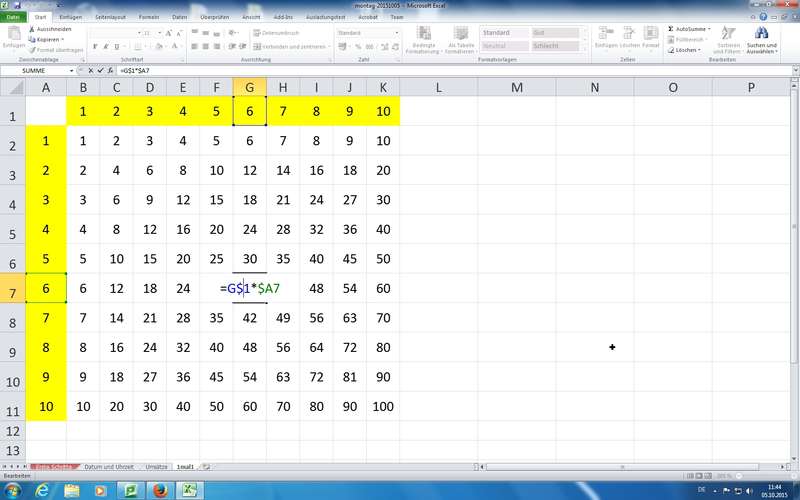Open Bedingte Formatierung menu

coord(424,40)
